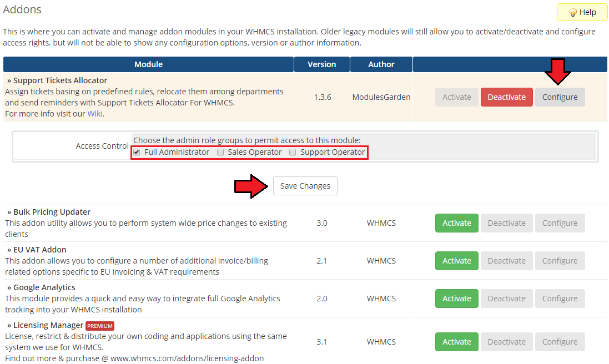Click Configure for Licensing Manager
This screenshot has width=609, height=364.
click(x=560, y=342)
